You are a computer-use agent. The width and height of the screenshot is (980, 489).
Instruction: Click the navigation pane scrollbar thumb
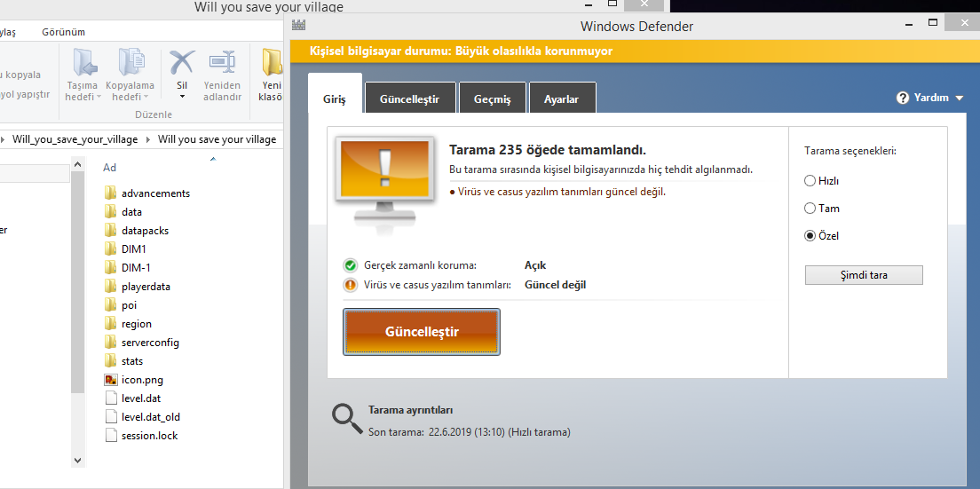pos(77,281)
